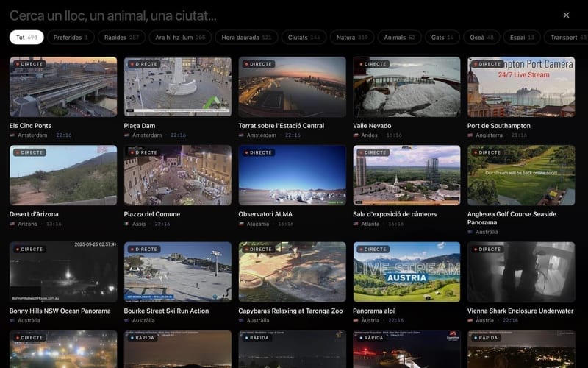Viewport: 588px width, 368px height.
Task: Click the 'Port de Southampton' title
Action: point(499,126)
